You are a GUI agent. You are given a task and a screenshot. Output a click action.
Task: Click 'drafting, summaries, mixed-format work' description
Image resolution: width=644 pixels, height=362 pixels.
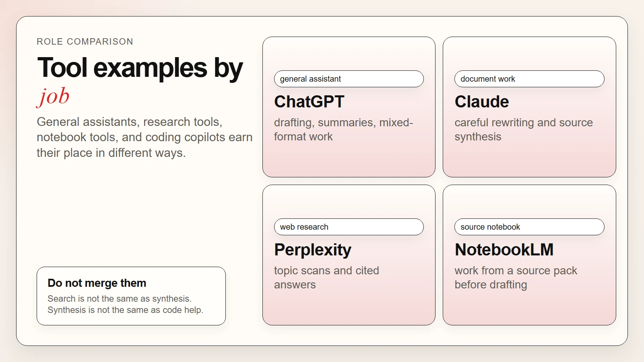click(x=344, y=130)
